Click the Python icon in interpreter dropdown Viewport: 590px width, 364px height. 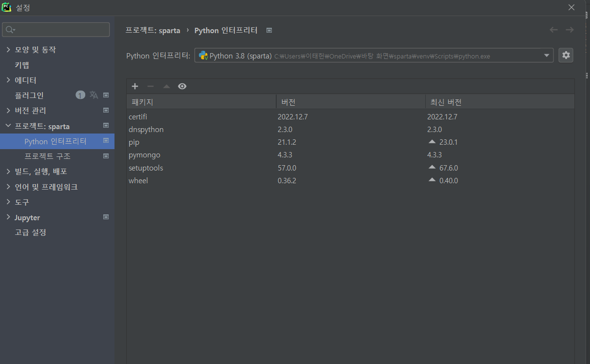[x=203, y=56]
